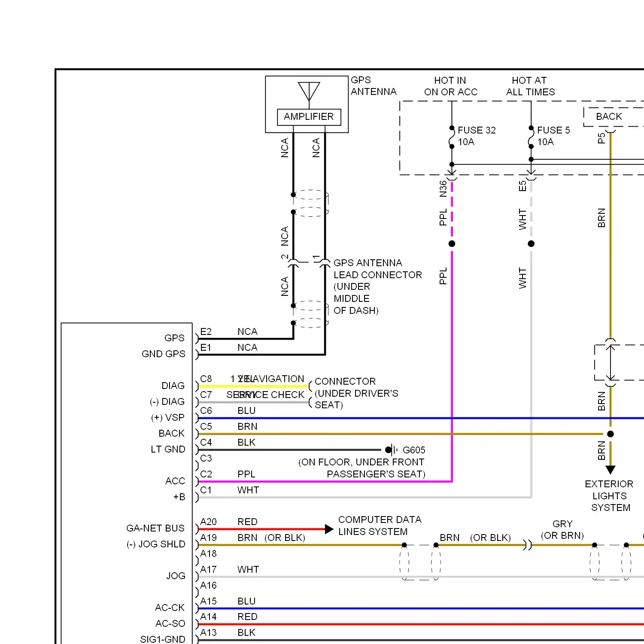Select terminal C2
644x644 pixels.
click(x=206, y=474)
